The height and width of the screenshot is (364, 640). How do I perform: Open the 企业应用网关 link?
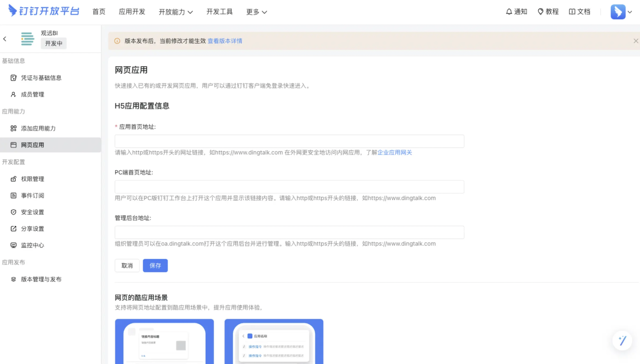395,152
